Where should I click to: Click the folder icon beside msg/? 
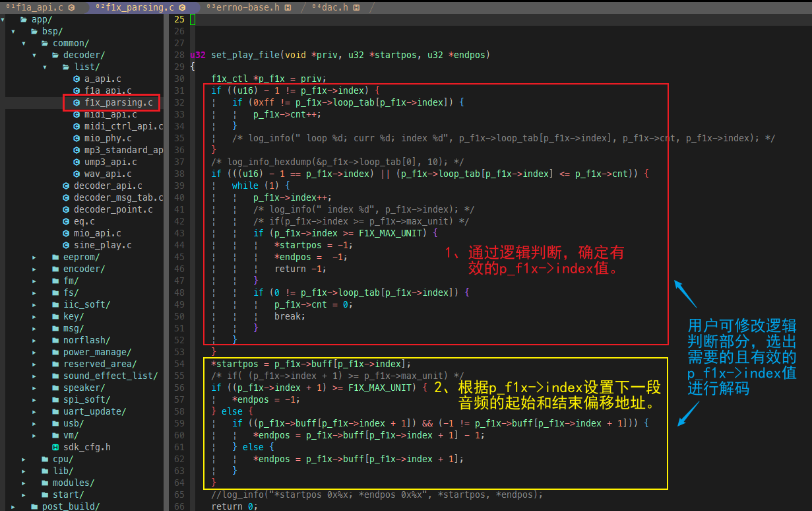(55, 329)
